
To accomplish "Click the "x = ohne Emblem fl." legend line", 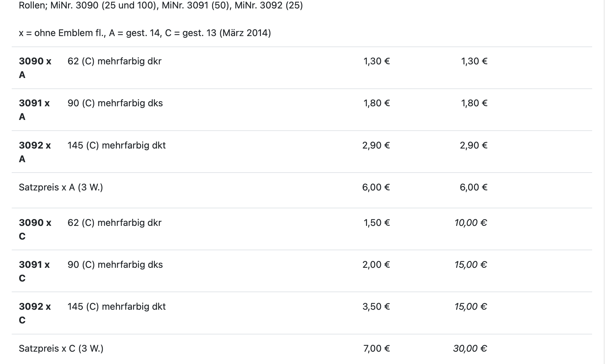I will coord(145,33).
